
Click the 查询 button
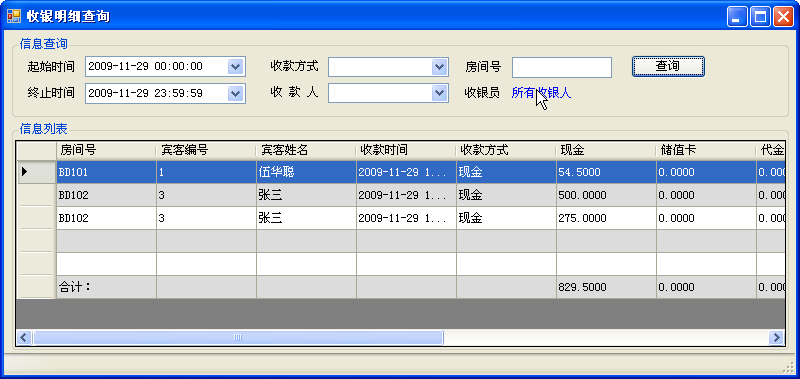point(668,66)
